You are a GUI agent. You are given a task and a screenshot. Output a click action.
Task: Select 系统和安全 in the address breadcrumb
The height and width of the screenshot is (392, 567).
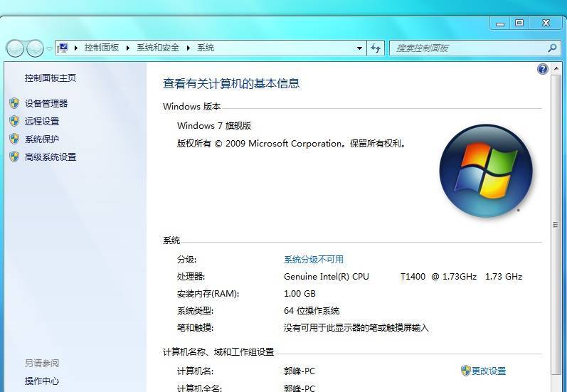click(x=158, y=48)
